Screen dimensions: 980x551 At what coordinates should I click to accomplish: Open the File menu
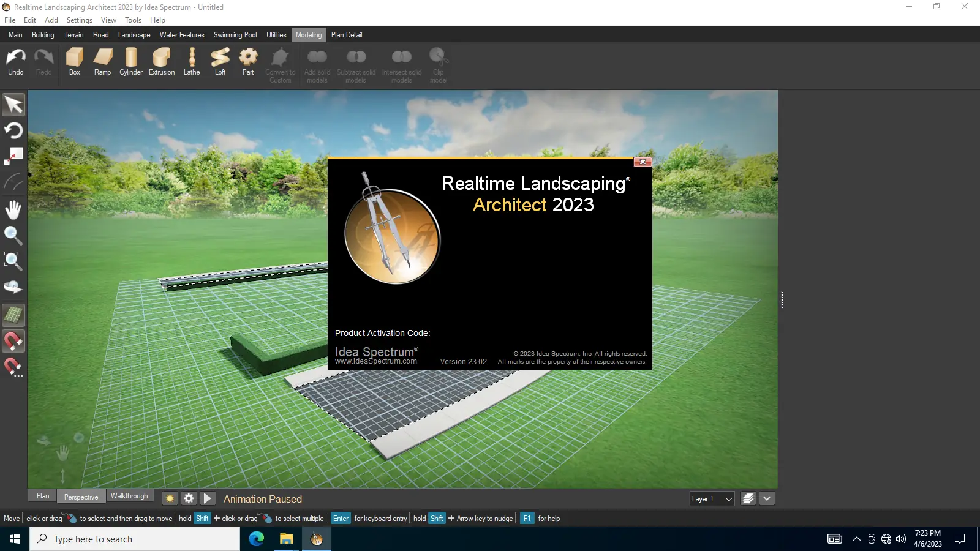[x=10, y=20]
